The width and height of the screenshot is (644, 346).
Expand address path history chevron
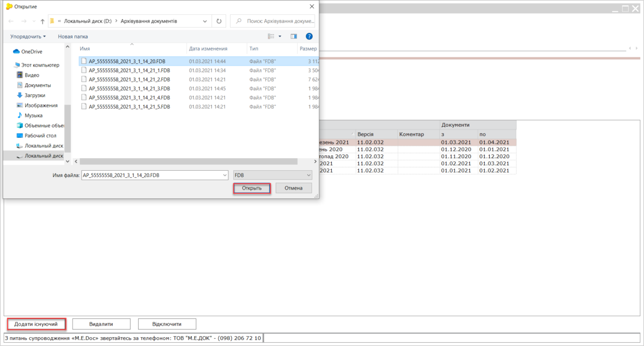tap(205, 21)
